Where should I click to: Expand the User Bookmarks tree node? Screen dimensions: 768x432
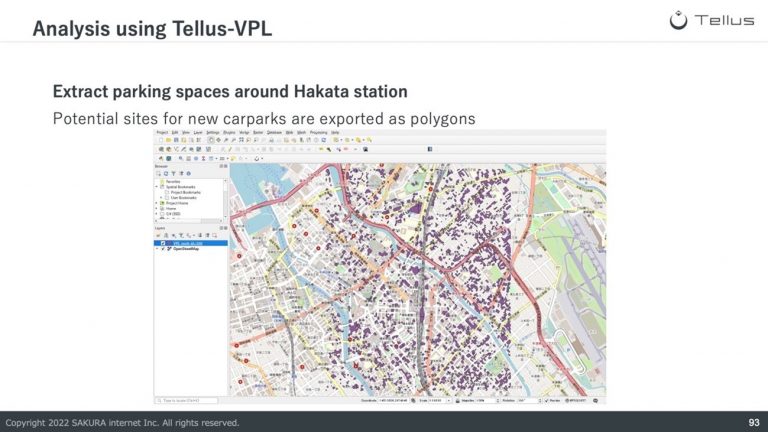162,198
